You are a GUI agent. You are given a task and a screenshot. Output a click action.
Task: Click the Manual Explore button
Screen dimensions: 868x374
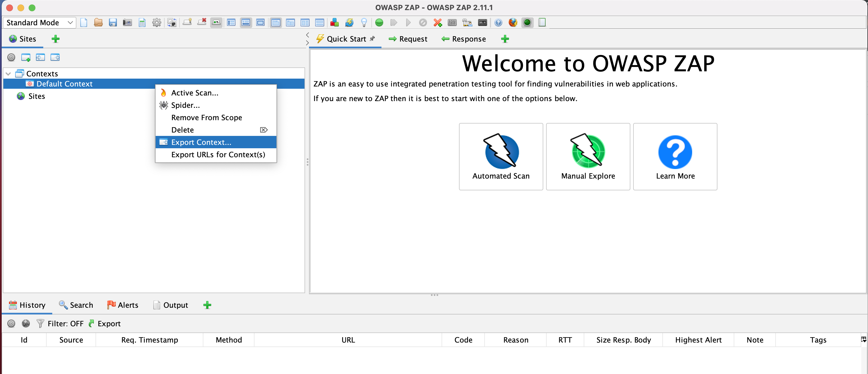588,157
